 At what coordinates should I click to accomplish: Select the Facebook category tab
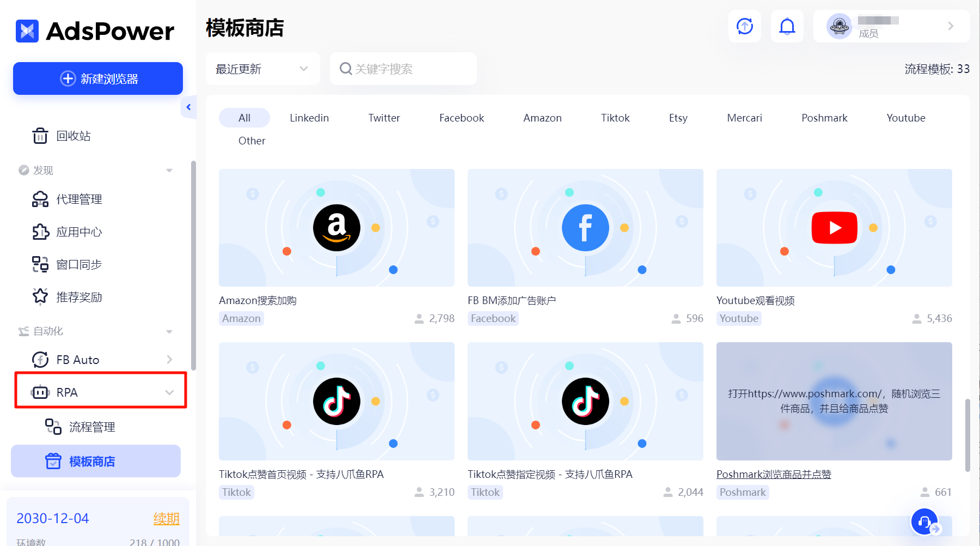[x=462, y=118]
